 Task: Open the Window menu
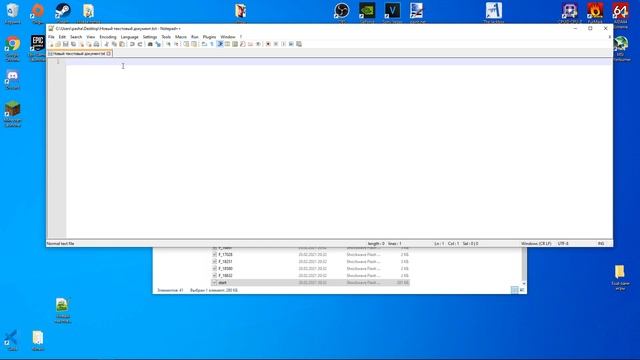228,37
